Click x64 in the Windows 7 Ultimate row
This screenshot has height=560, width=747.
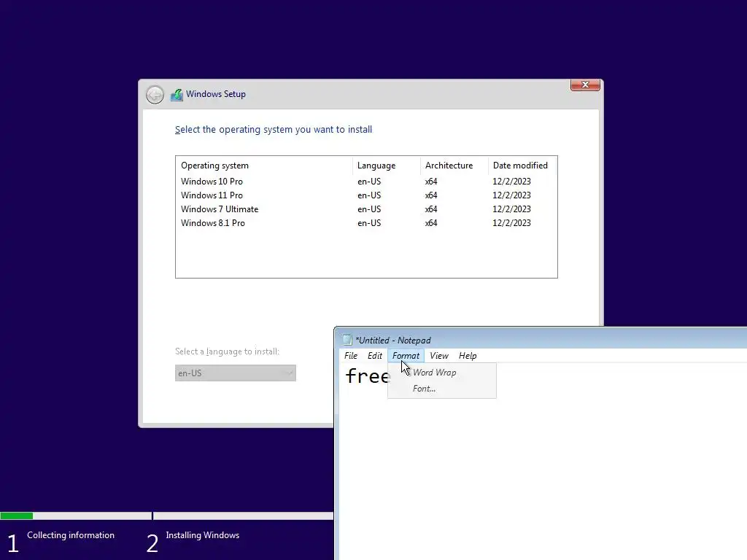coord(431,209)
